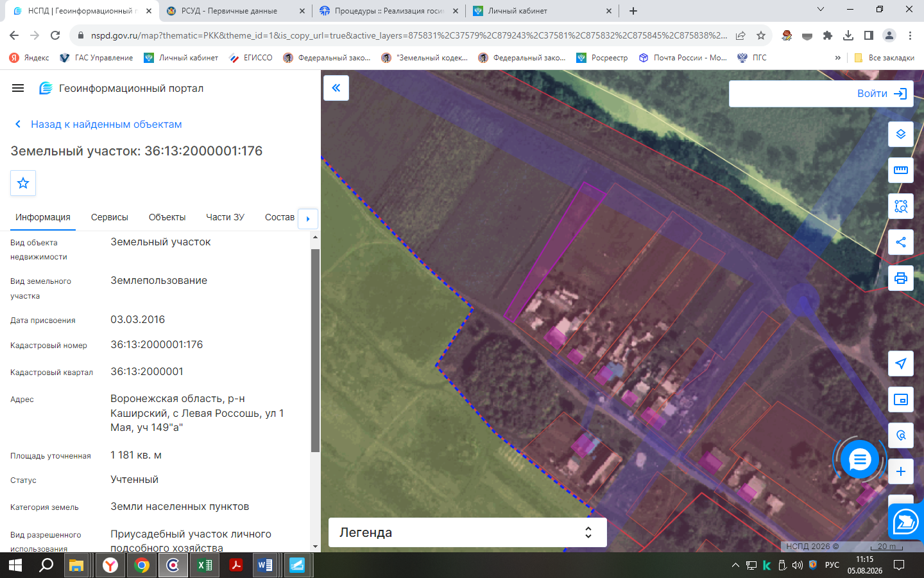Open Word from the taskbar
This screenshot has height=578, width=924.
[265, 565]
